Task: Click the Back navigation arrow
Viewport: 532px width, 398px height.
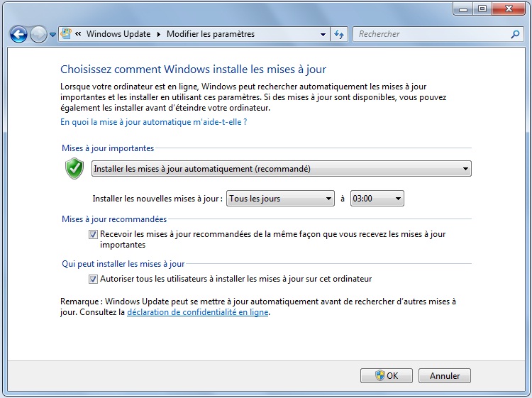Action: (x=18, y=33)
